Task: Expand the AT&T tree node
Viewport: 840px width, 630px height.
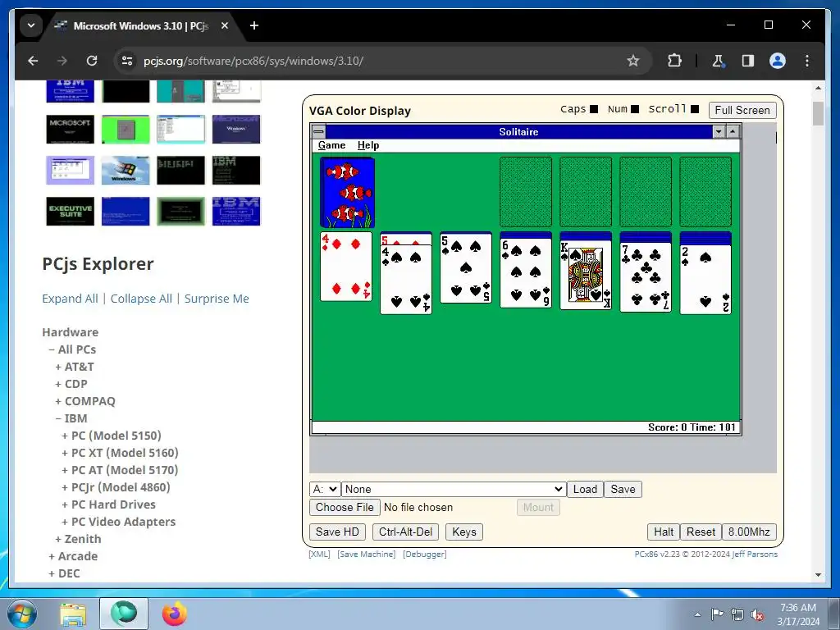Action: pyautogui.click(x=75, y=367)
